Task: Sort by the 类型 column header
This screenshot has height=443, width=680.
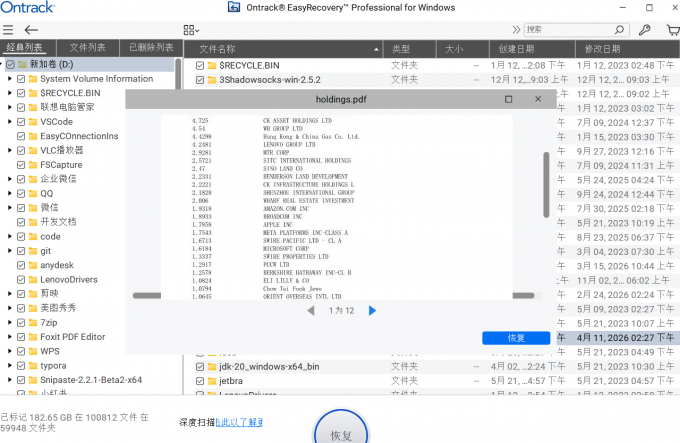Action: click(x=409, y=49)
